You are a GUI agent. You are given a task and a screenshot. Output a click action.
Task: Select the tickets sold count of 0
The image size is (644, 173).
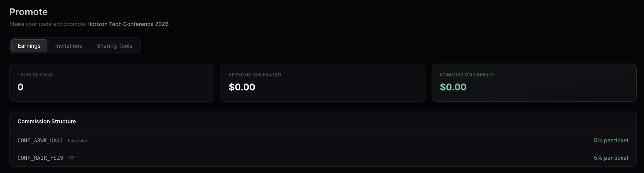(21, 87)
